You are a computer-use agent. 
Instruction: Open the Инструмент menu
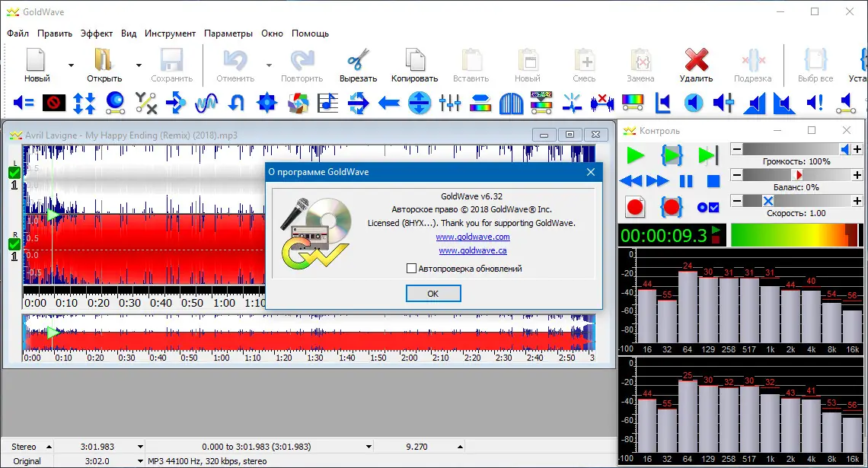(x=171, y=33)
